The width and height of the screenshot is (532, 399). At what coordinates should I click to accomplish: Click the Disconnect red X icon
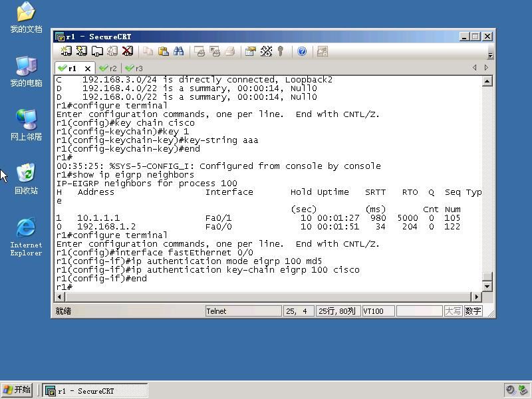pos(128,51)
